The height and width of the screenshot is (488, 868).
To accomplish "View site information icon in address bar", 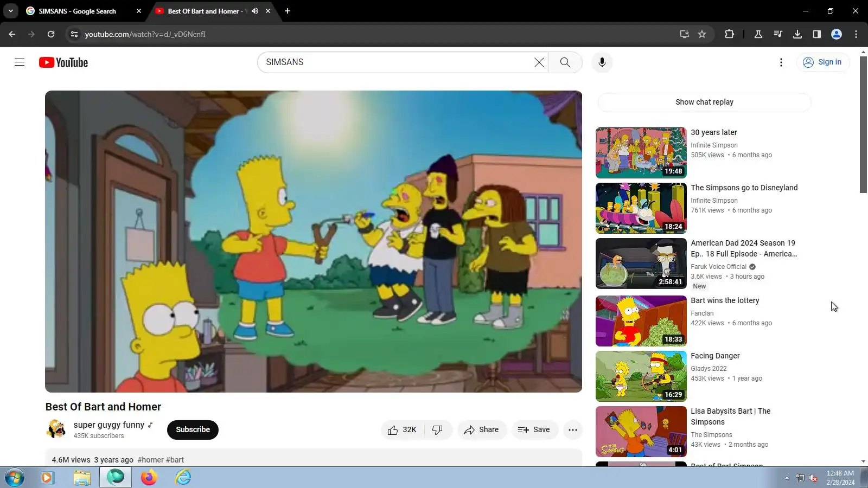I will [74, 34].
